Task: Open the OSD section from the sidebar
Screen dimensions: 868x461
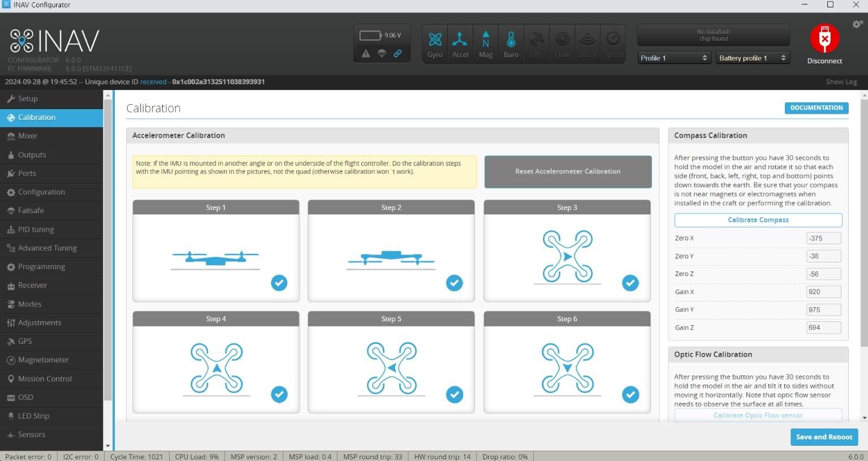Action: (26, 397)
